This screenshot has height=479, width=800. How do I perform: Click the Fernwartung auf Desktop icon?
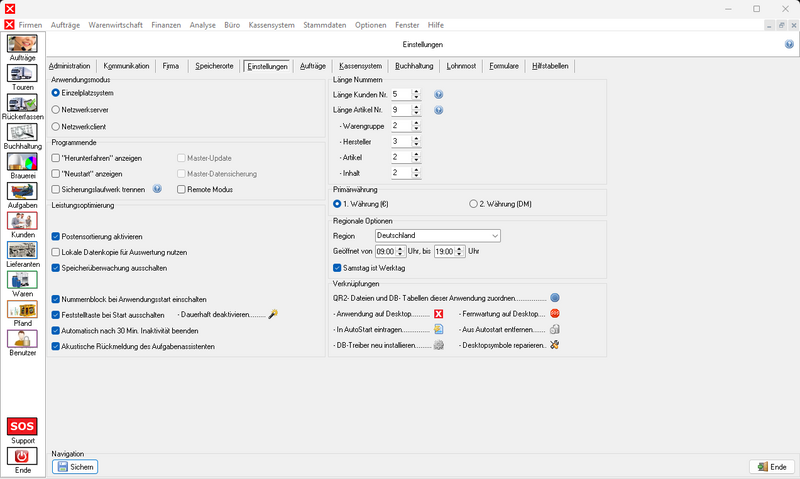tap(555, 314)
